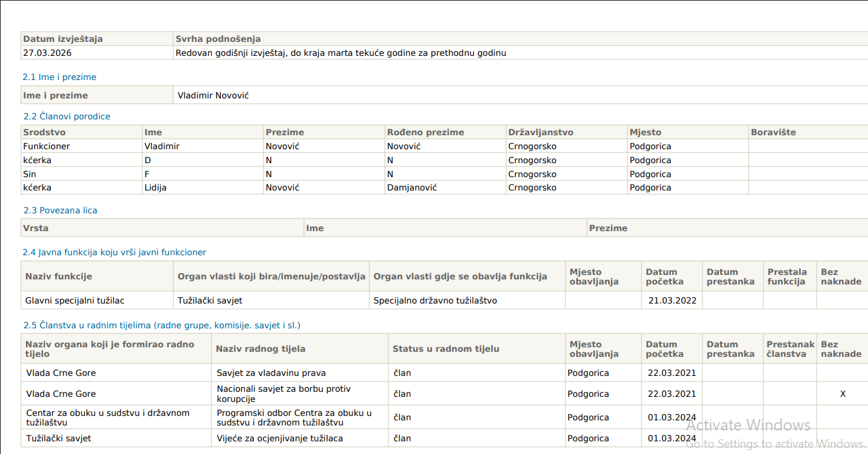Screen dimensions: 868x454
Task: Open the 2.2 Članovi porodice section link
Action: tap(67, 116)
